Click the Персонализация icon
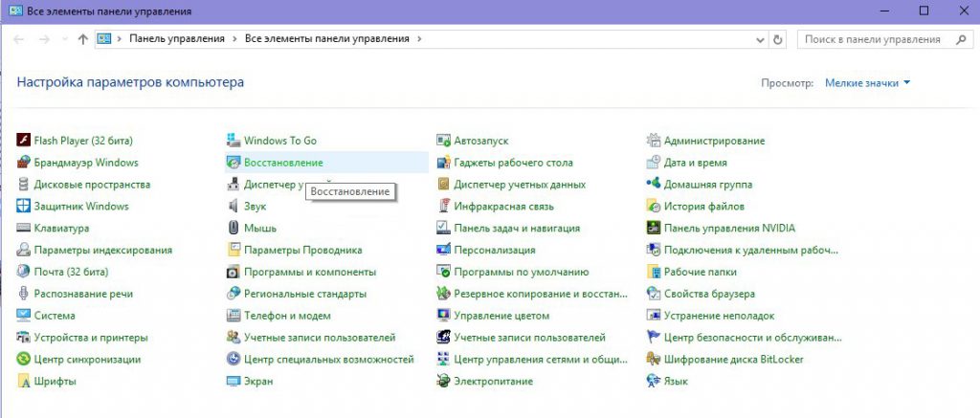 coord(443,250)
